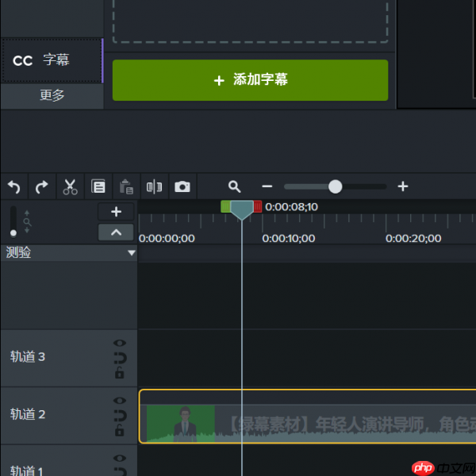Take a snapshot with the camera icon
This screenshot has height=476, width=476.
point(182,187)
